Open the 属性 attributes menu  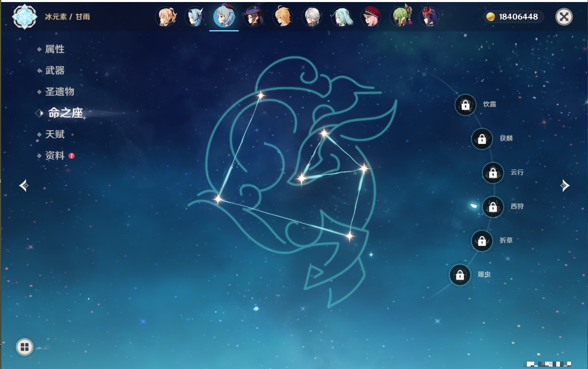click(55, 49)
